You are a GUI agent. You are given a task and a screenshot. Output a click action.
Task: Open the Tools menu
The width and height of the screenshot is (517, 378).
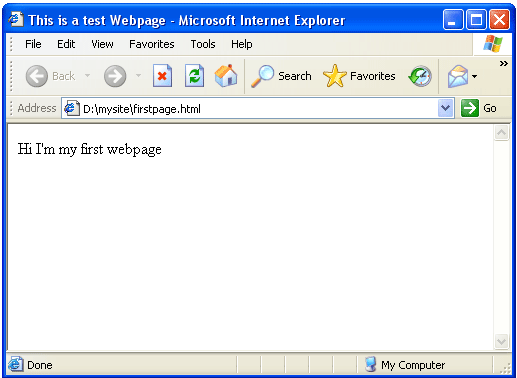click(203, 44)
